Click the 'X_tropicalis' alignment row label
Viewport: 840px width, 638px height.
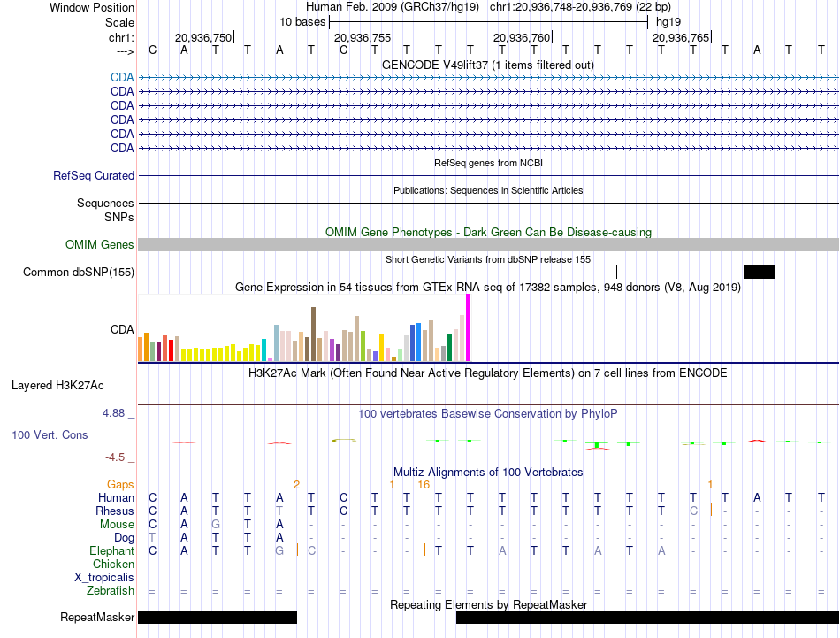pos(104,578)
